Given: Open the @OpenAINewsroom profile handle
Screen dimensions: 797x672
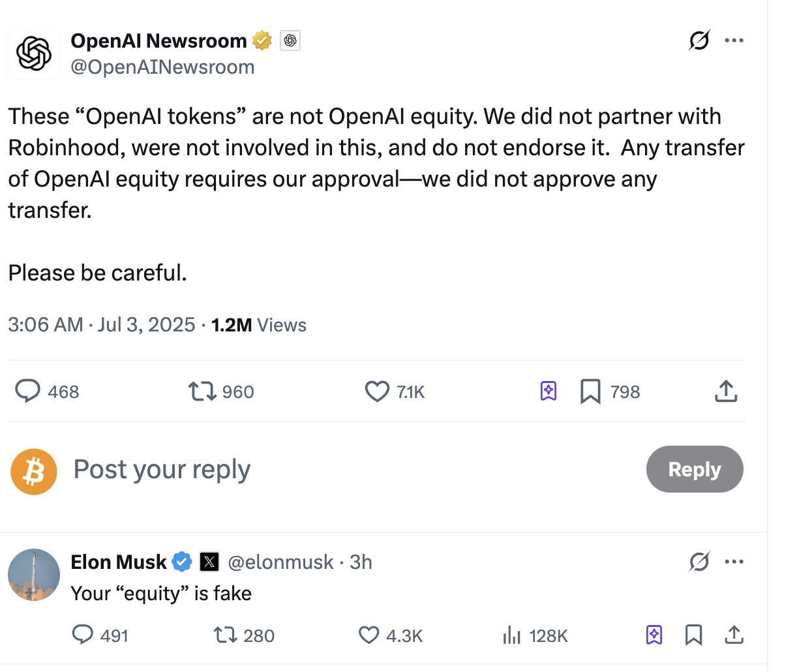Looking at the screenshot, I should 162,67.
